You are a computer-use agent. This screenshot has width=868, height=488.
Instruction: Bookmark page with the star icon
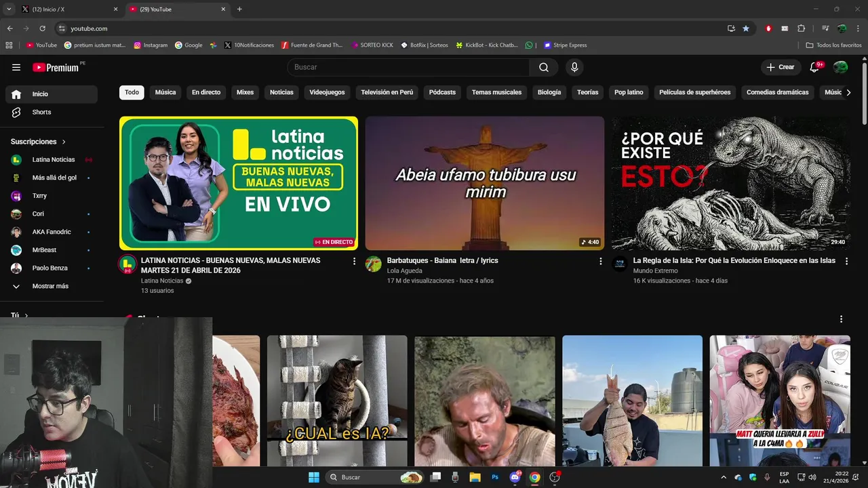tap(746, 28)
